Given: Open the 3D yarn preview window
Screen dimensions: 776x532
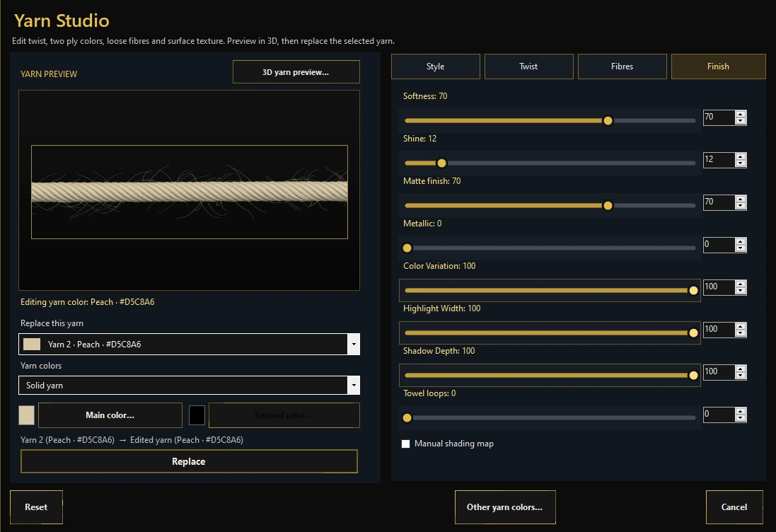Looking at the screenshot, I should (x=296, y=72).
